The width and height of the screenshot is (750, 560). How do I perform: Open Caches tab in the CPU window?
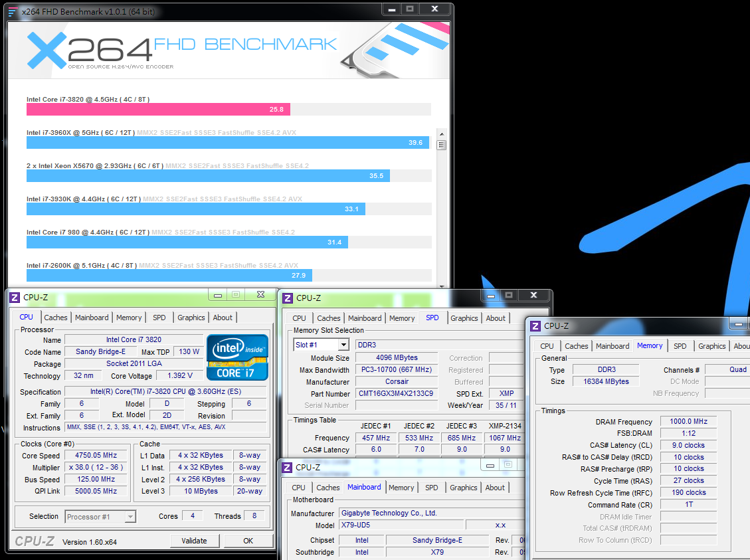(x=56, y=318)
